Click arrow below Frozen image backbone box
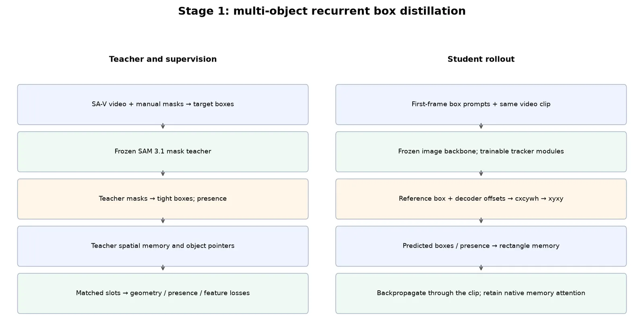The width and height of the screenshot is (644, 322). 481,174
